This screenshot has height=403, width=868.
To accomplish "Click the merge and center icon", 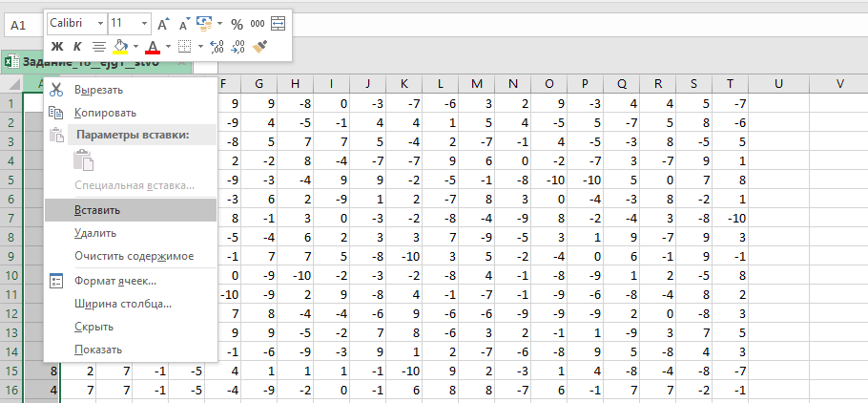I will click(279, 23).
